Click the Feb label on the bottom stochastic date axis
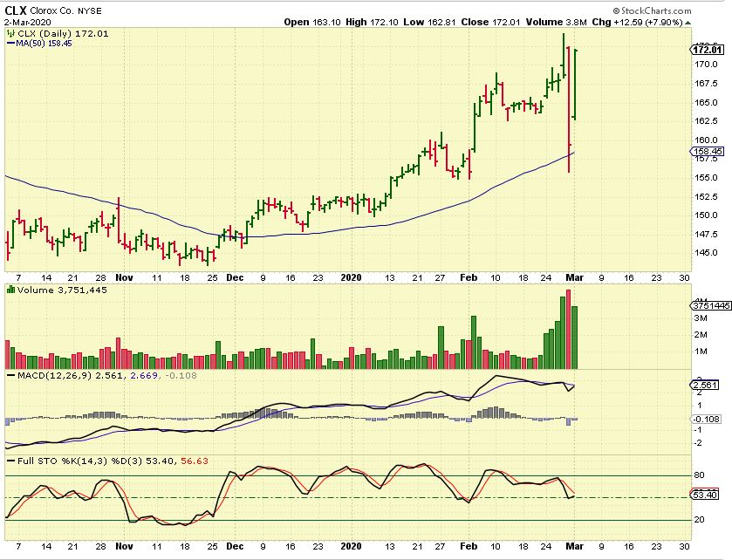Viewport: 732px width, 560px height. pos(469,546)
